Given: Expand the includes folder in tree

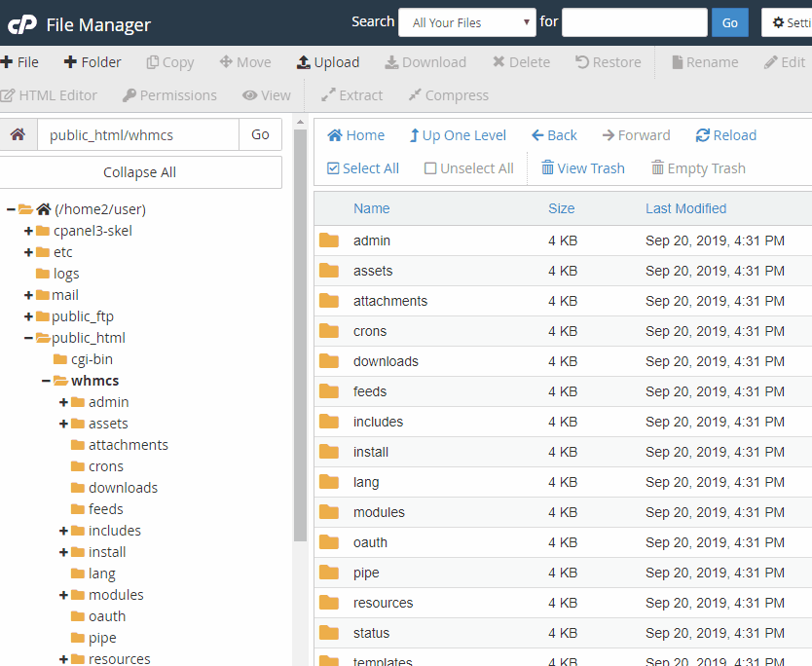Looking at the screenshot, I should pyautogui.click(x=63, y=531).
